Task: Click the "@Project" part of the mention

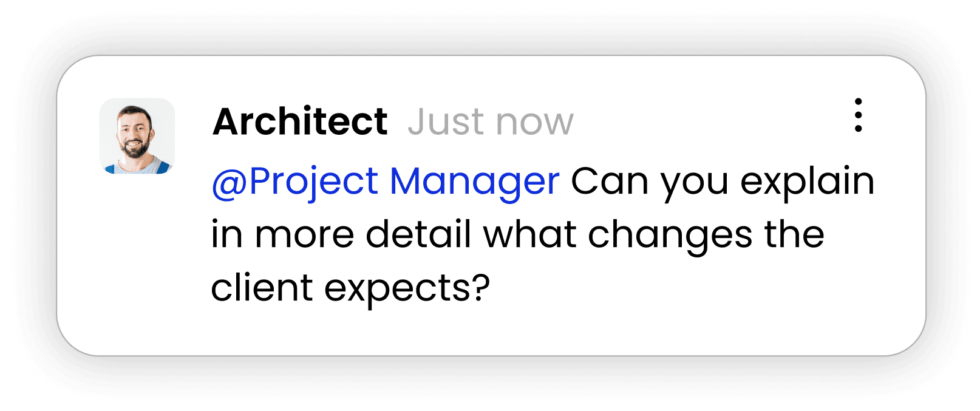Action: [295, 182]
